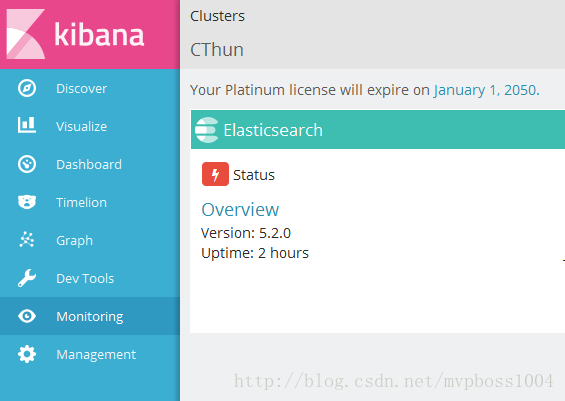The height and width of the screenshot is (401, 565).
Task: Click the Monitoring eye icon
Action: tap(27, 316)
